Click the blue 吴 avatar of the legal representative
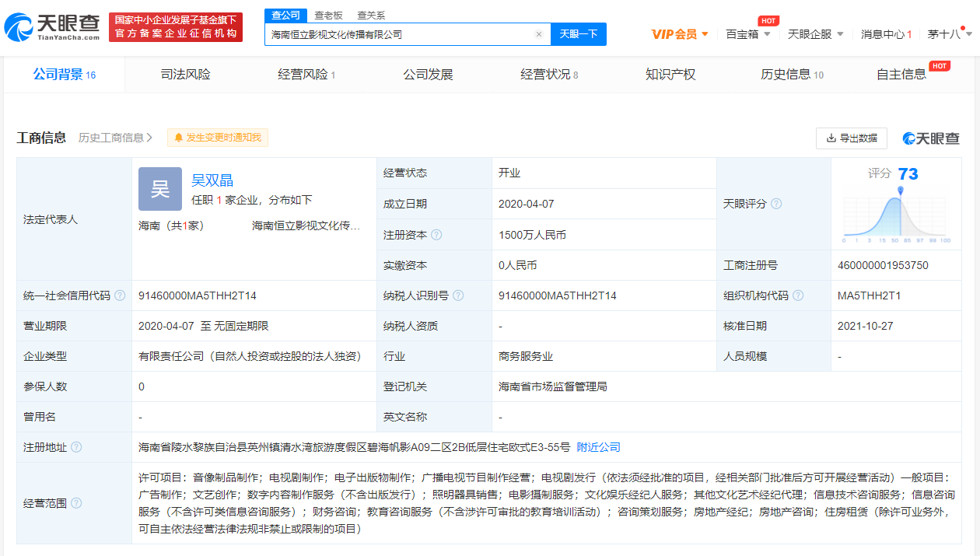The image size is (980, 556). (159, 189)
